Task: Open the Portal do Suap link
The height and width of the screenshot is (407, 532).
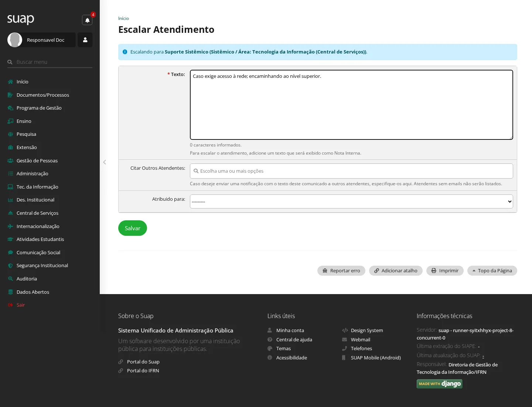Action: pyautogui.click(x=143, y=362)
